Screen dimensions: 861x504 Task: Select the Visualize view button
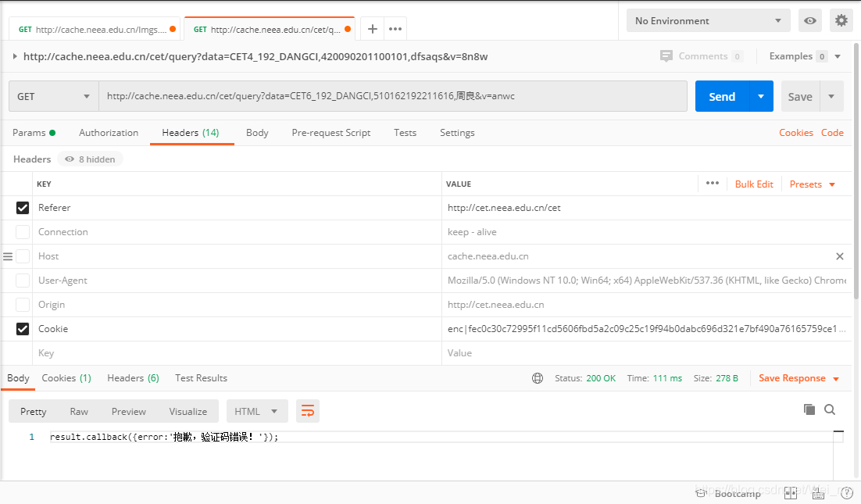pos(188,411)
